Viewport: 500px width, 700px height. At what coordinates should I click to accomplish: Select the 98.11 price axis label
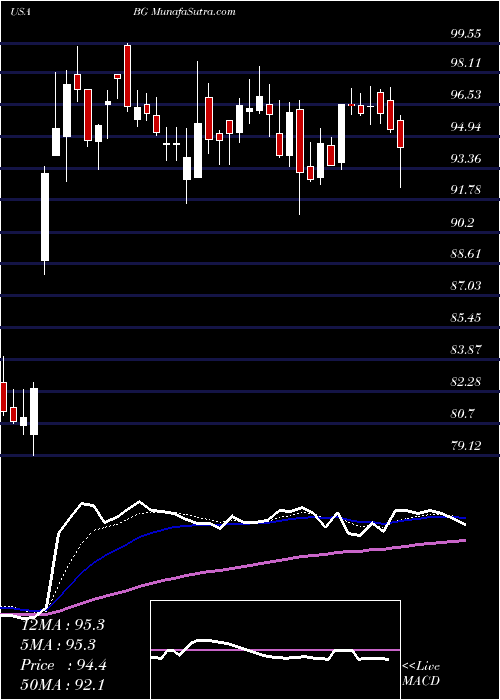click(x=466, y=62)
